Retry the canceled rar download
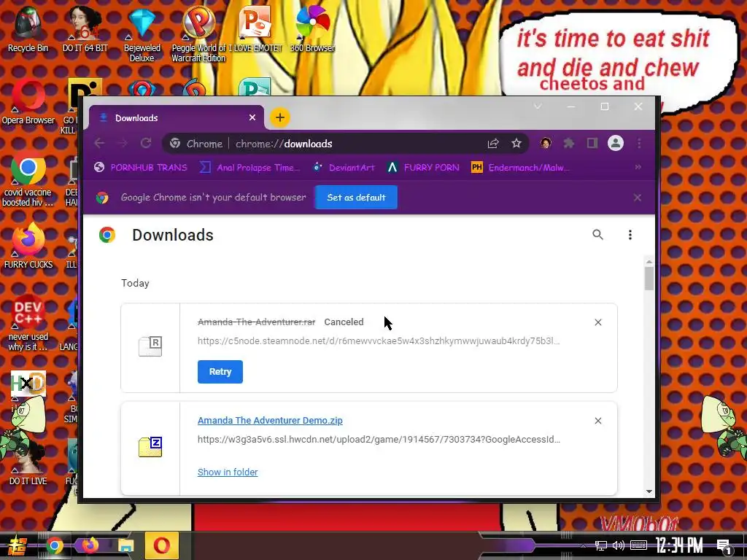This screenshot has height=560, width=747. [x=220, y=372]
